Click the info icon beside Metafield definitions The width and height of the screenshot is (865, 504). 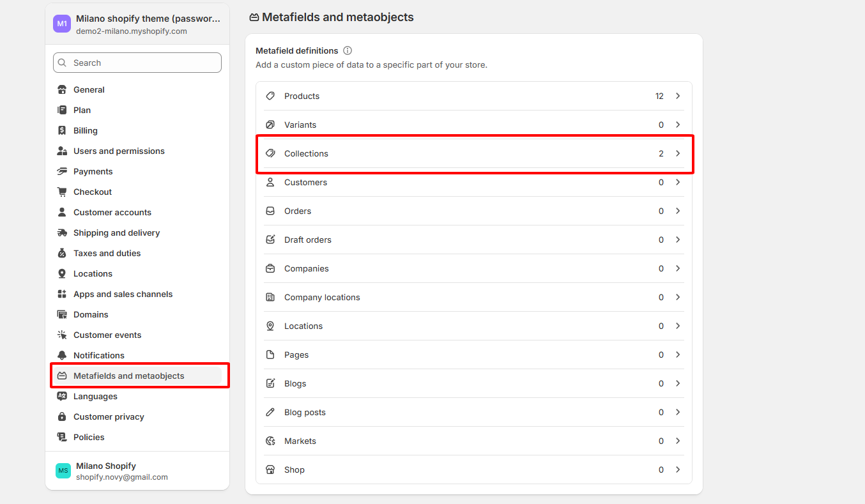pyautogui.click(x=348, y=50)
